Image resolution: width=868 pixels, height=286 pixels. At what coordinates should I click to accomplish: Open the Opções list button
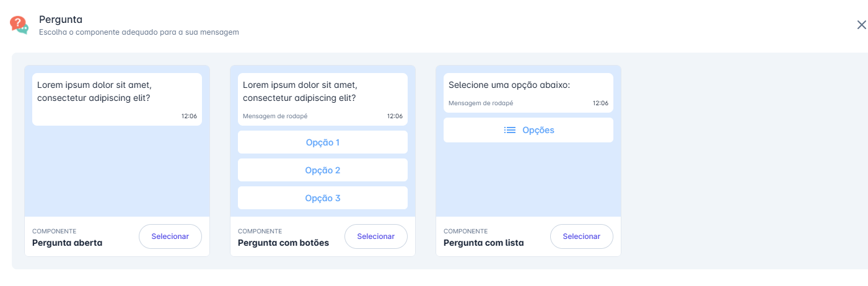coord(528,130)
